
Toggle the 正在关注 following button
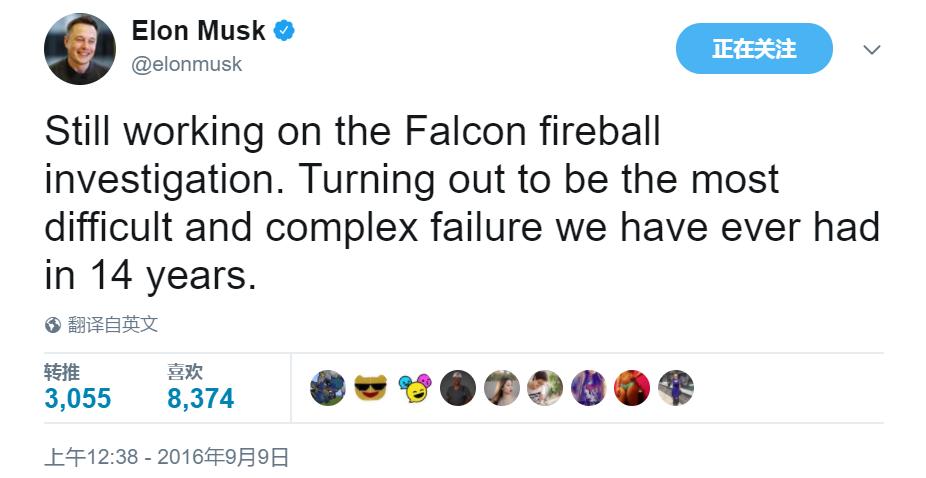pos(754,48)
